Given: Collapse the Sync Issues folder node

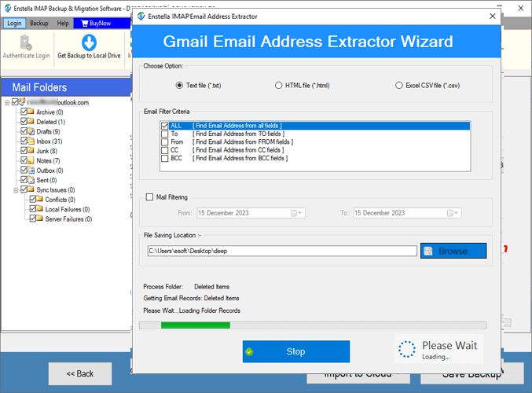Looking at the screenshot, I should pos(16,190).
